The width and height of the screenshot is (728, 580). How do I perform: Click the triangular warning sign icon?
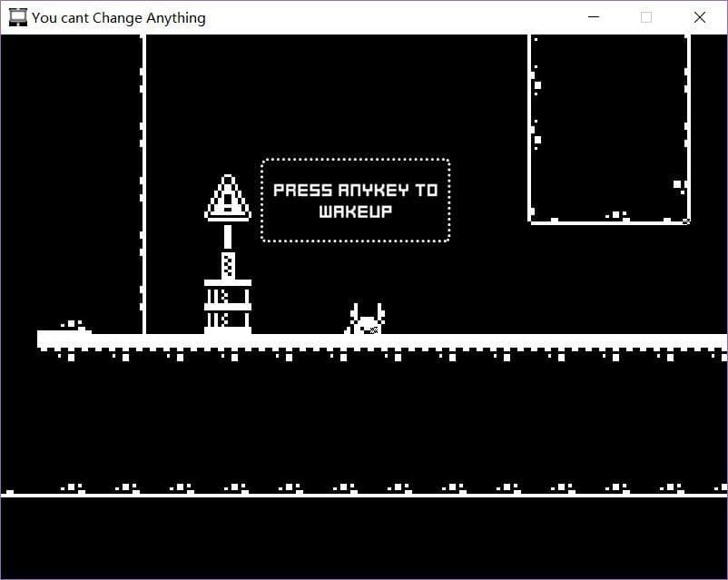(228, 198)
